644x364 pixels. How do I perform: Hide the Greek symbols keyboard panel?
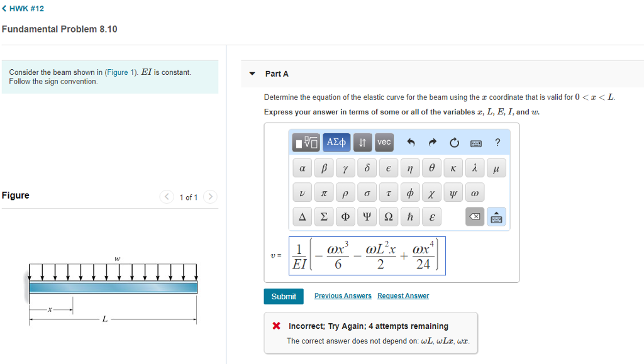pyautogui.click(x=496, y=217)
